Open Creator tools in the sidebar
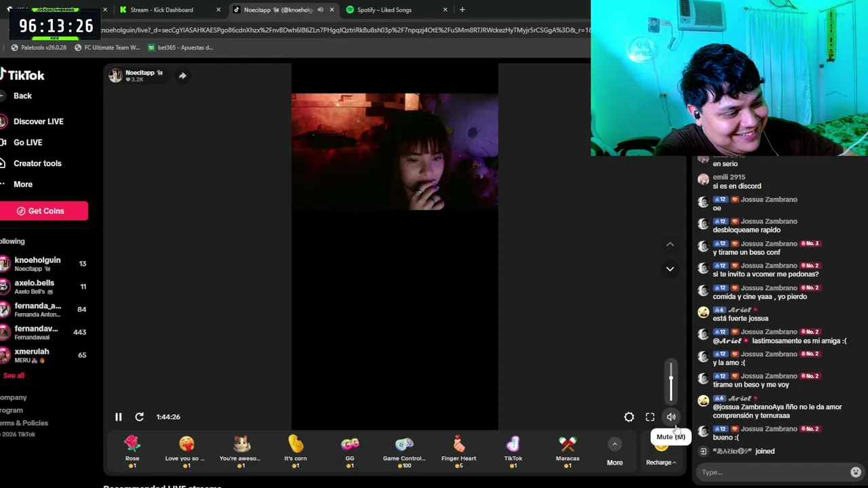Image resolution: width=868 pixels, height=488 pixels. click(x=37, y=163)
